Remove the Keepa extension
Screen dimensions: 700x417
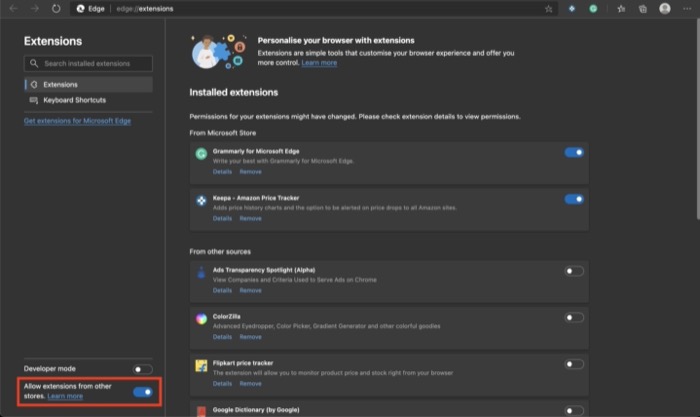coord(250,218)
